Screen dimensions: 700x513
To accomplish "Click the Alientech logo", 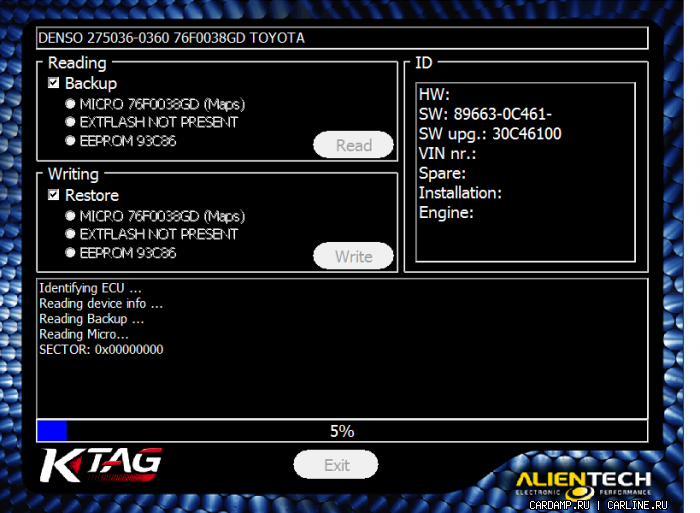I will (583, 484).
